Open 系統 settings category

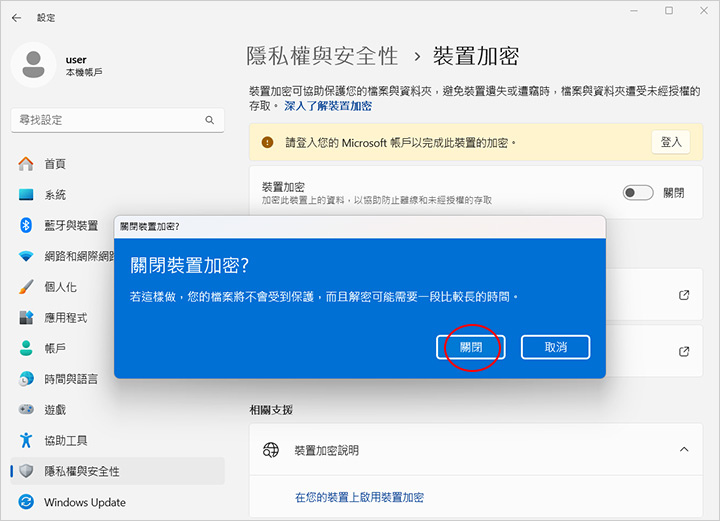[x=118, y=195]
